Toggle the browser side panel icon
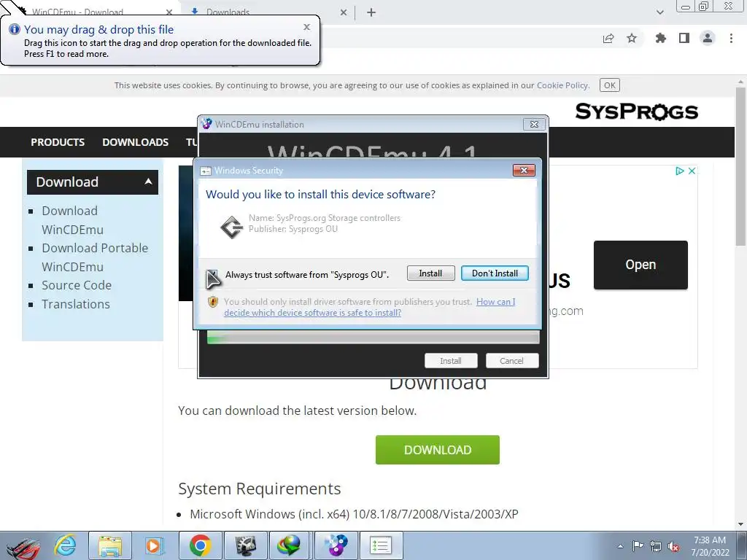Screen dimensions: 747x560 [684, 38]
